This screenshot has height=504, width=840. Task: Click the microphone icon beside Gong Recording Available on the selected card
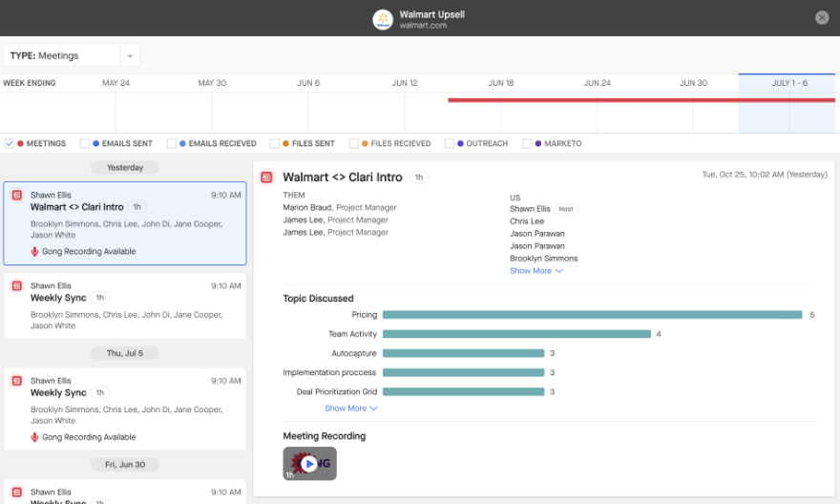point(34,251)
